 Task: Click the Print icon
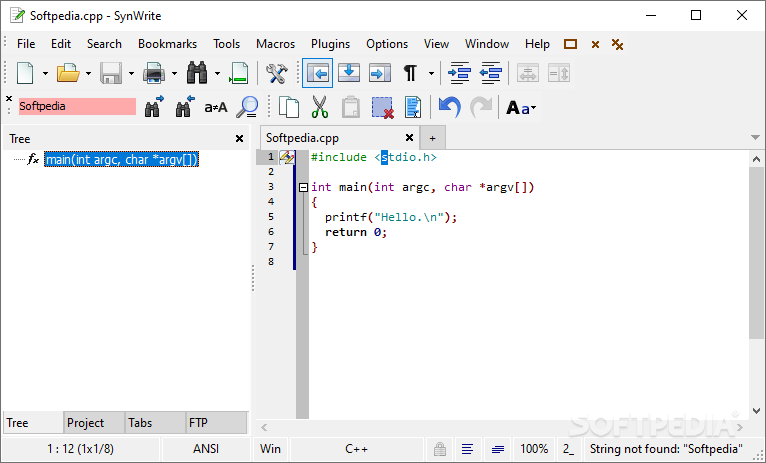pyautogui.click(x=153, y=73)
